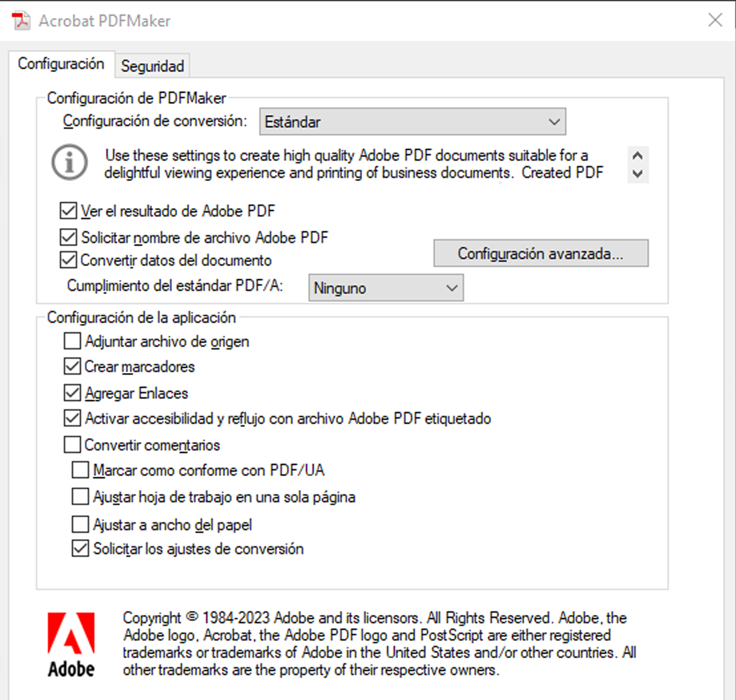Disable Ver el resultado de Adobe PDF
The image size is (736, 700).
tap(68, 210)
